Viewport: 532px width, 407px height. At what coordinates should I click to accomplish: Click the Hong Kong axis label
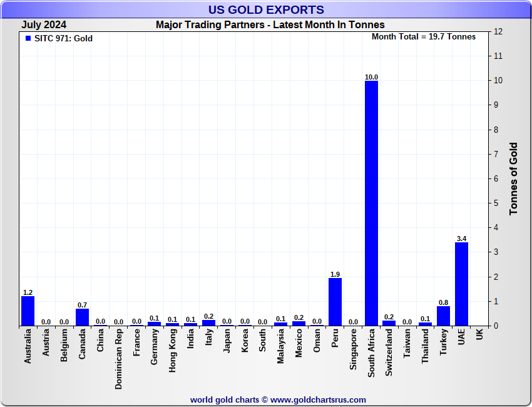(173, 350)
